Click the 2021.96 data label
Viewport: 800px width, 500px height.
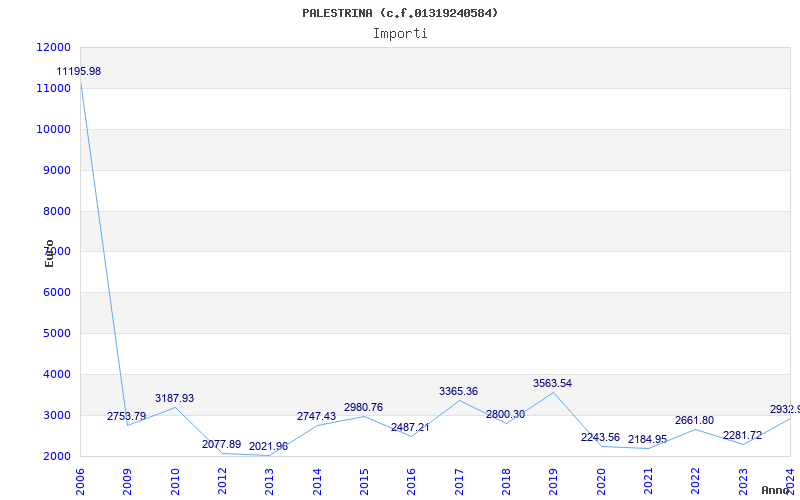(x=268, y=446)
